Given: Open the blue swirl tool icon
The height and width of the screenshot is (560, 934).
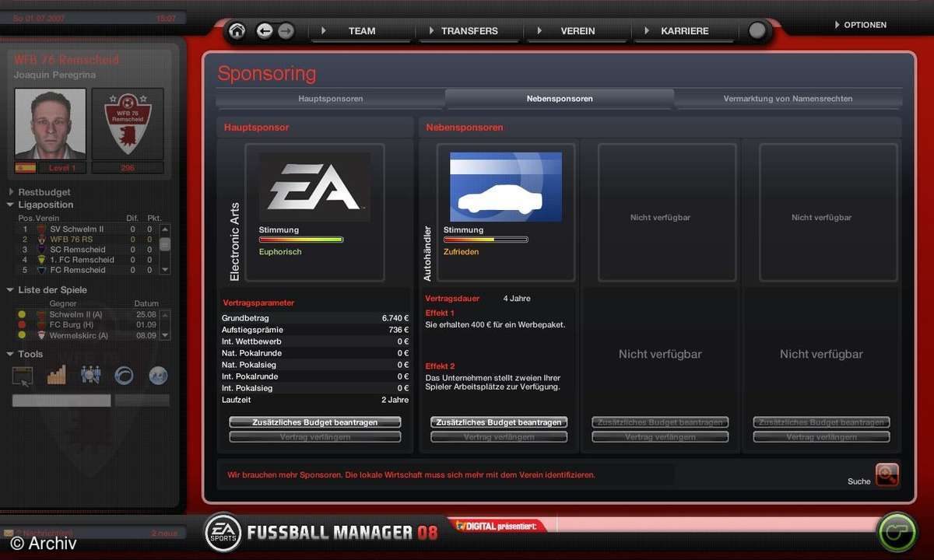Looking at the screenshot, I should point(124,376).
